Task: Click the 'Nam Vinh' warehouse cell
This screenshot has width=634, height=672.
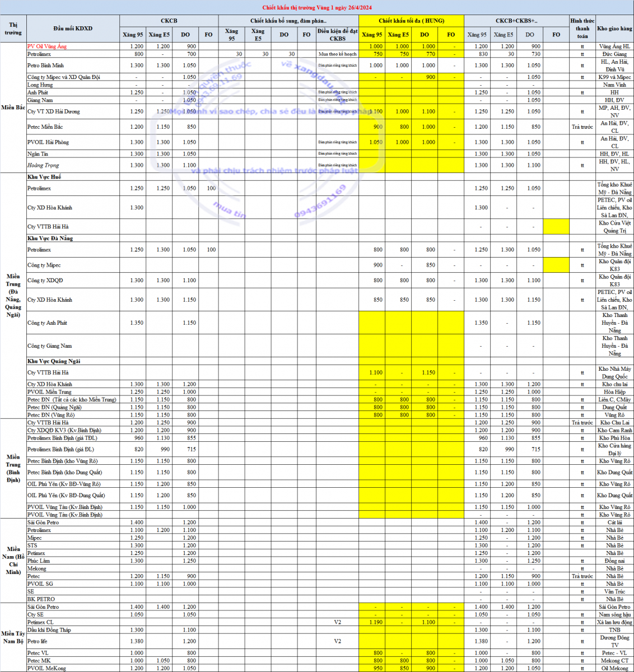Action: point(614,85)
